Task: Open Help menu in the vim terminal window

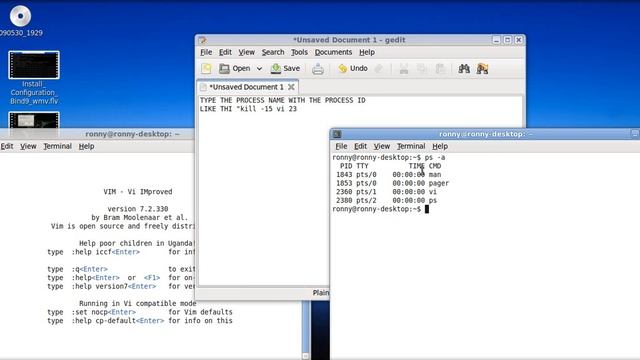Action: click(87, 146)
